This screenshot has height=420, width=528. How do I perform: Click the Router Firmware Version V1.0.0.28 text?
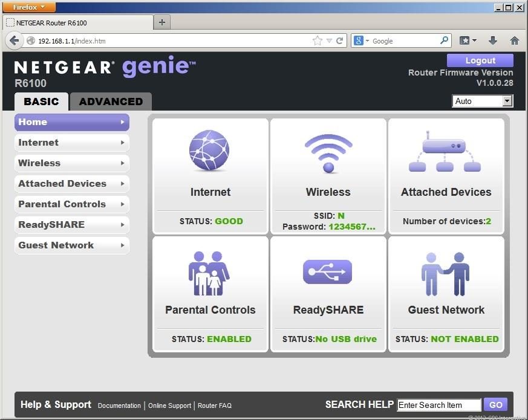(x=461, y=78)
